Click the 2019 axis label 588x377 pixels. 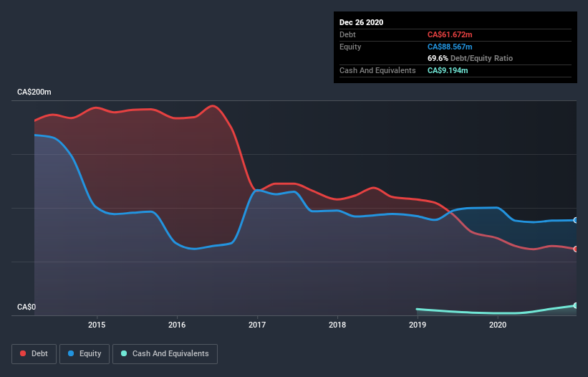418,325
